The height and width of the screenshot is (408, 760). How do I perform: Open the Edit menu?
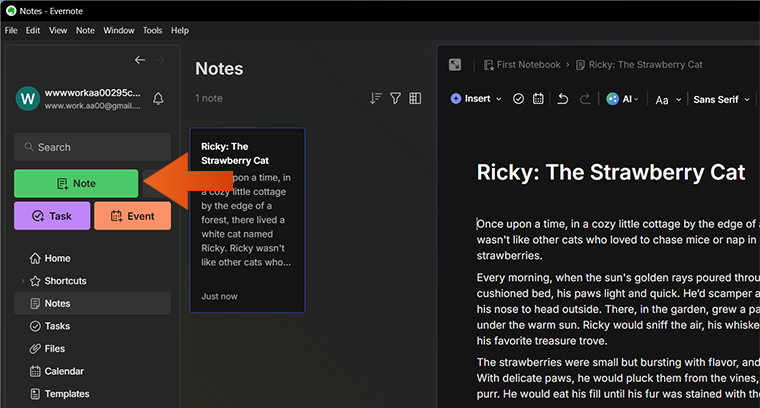click(x=33, y=31)
